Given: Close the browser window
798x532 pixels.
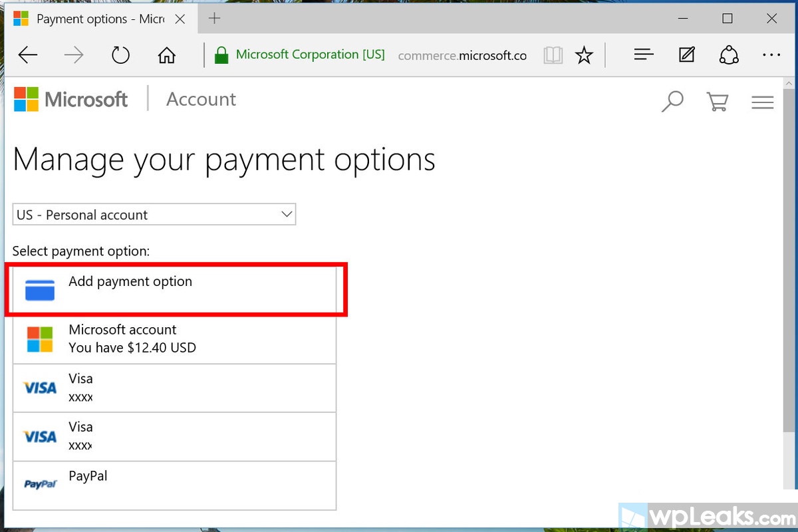Looking at the screenshot, I should (x=771, y=19).
